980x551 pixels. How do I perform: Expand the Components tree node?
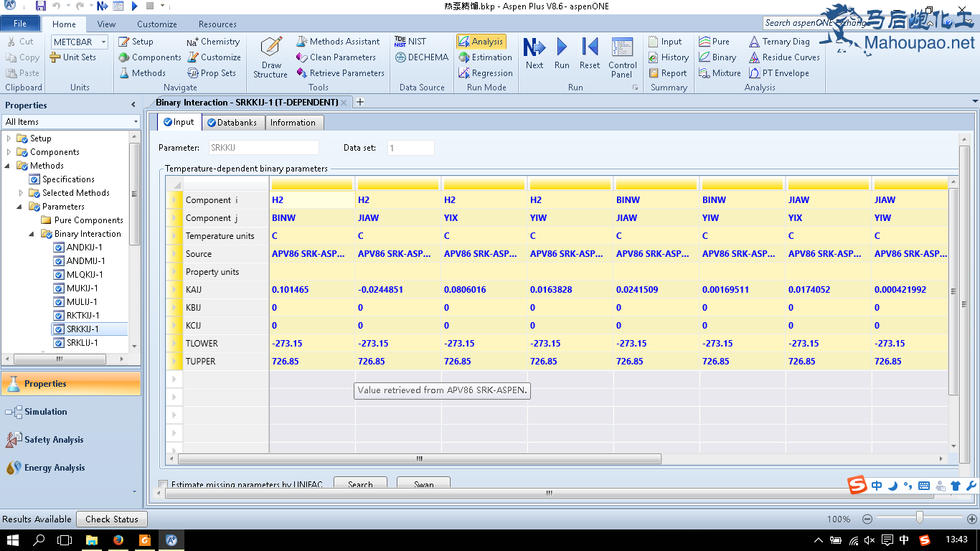tap(9, 152)
